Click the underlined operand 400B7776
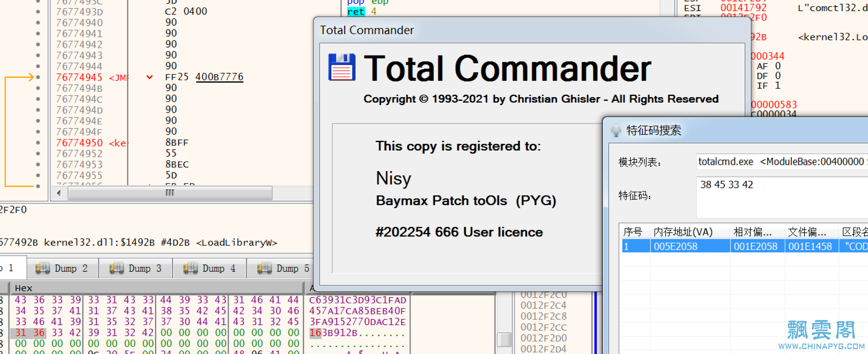This screenshot has height=354, width=868. point(219,77)
